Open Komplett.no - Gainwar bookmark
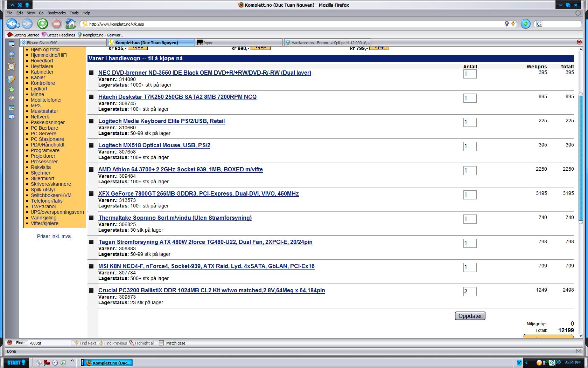This screenshot has height=368, width=588. pos(101,35)
